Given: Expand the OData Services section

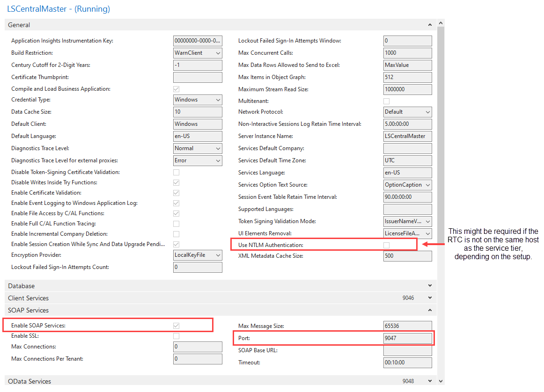Looking at the screenshot, I should (x=430, y=381).
